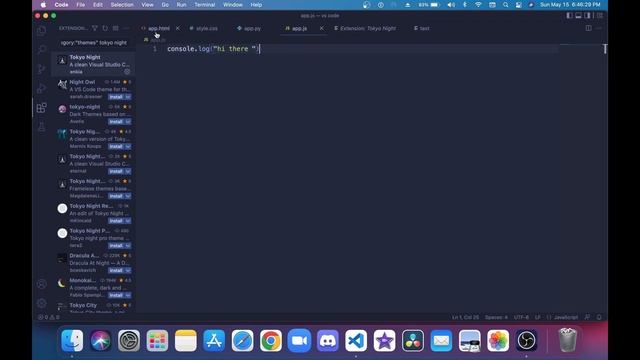640x360 pixels.
Task: Expand Install dropdown for Tokyo Night P...
Action: 128,246
